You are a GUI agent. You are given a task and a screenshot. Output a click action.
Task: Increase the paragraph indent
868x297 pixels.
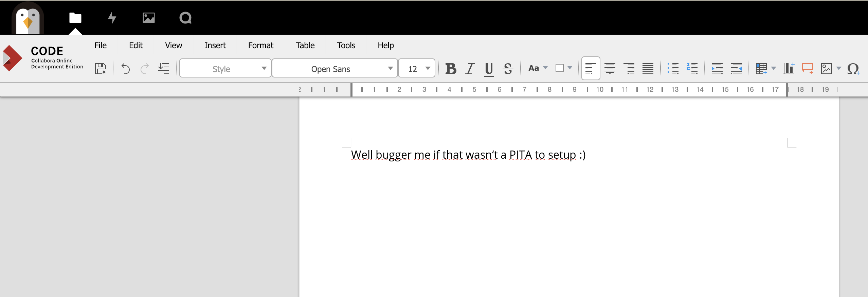pyautogui.click(x=717, y=69)
